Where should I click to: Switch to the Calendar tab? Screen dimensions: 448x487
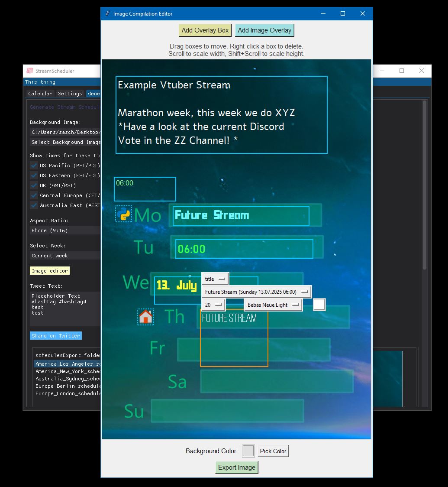pos(40,93)
